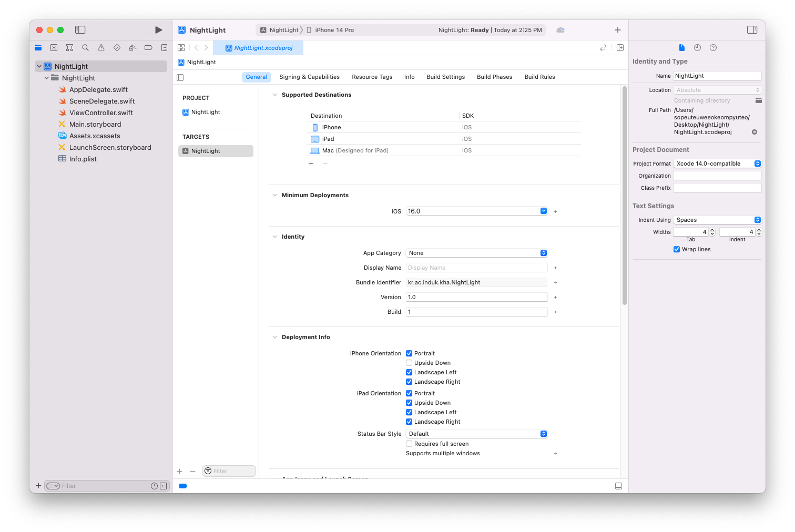The width and height of the screenshot is (795, 532).
Task: Enable Requires full screen
Action: (x=409, y=444)
